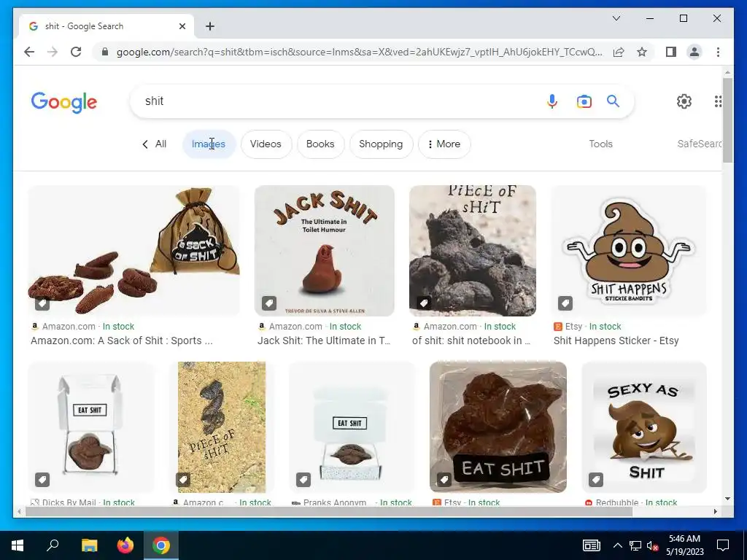Image resolution: width=747 pixels, height=560 pixels.
Task: Open Google quick settings gear
Action: 684,101
